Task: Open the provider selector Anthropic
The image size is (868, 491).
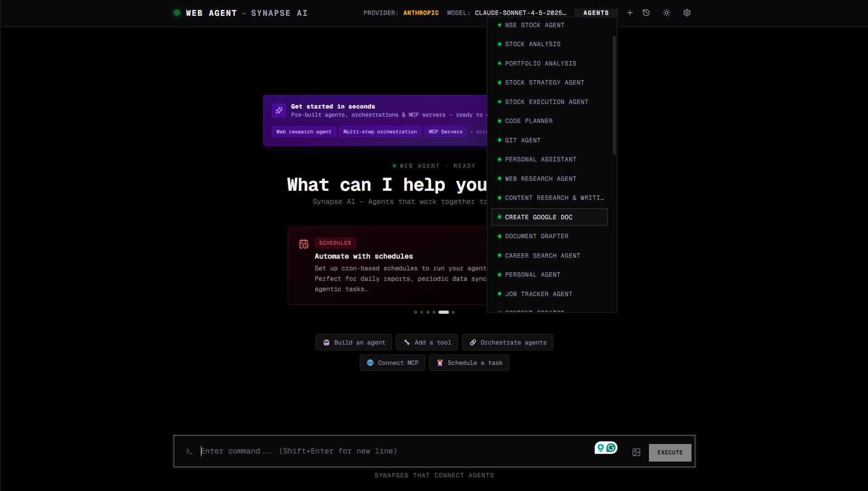Action: pyautogui.click(x=421, y=13)
